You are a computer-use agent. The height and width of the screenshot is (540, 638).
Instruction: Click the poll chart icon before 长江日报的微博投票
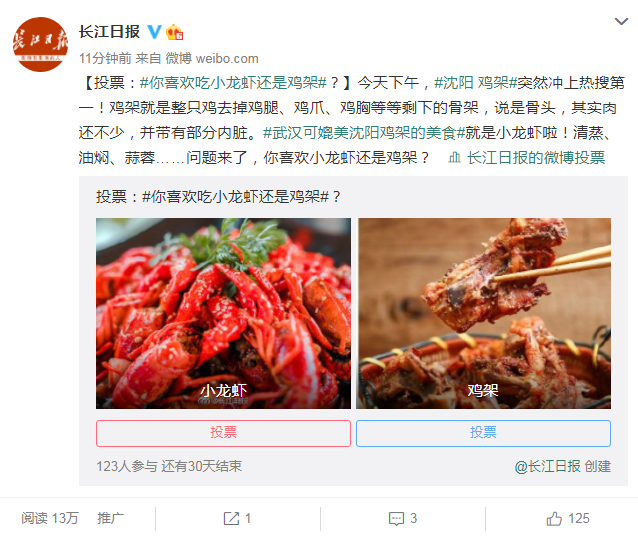454,157
